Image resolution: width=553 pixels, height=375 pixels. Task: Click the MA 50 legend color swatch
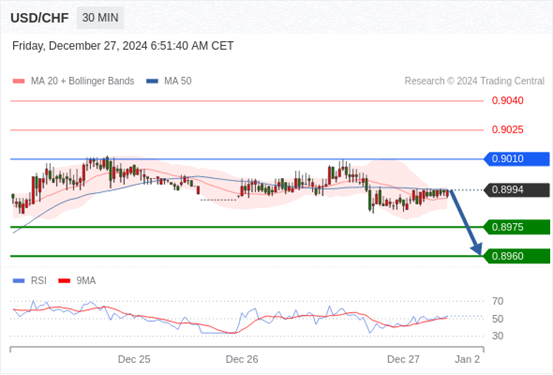152,81
